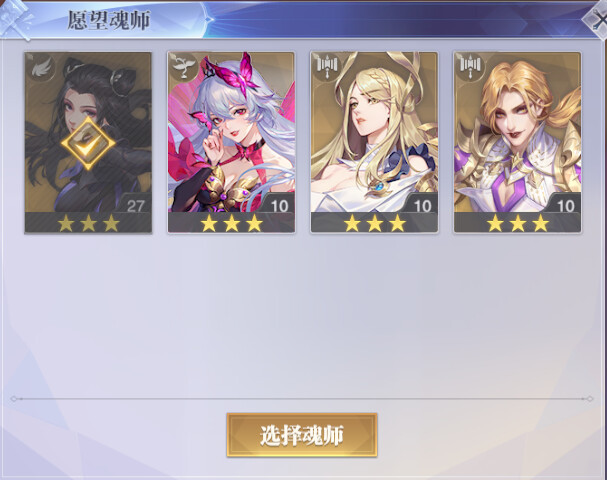Close the wish soul master dialog
Viewport: 607px width, 480px height.
click(598, 19)
